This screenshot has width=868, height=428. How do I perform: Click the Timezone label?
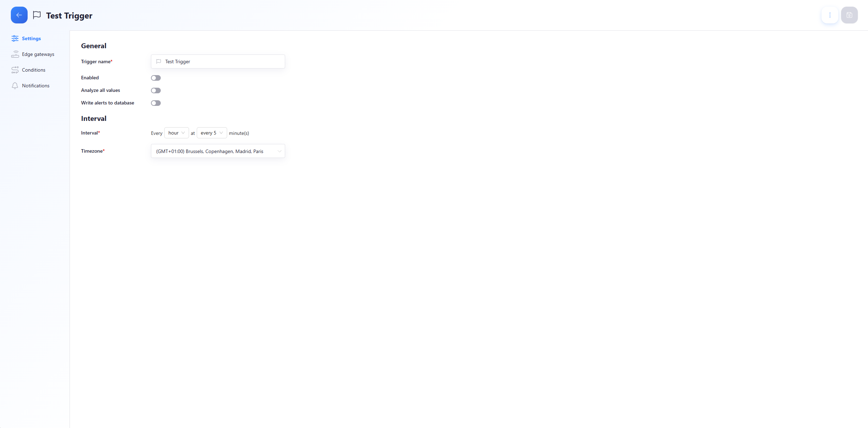click(93, 151)
